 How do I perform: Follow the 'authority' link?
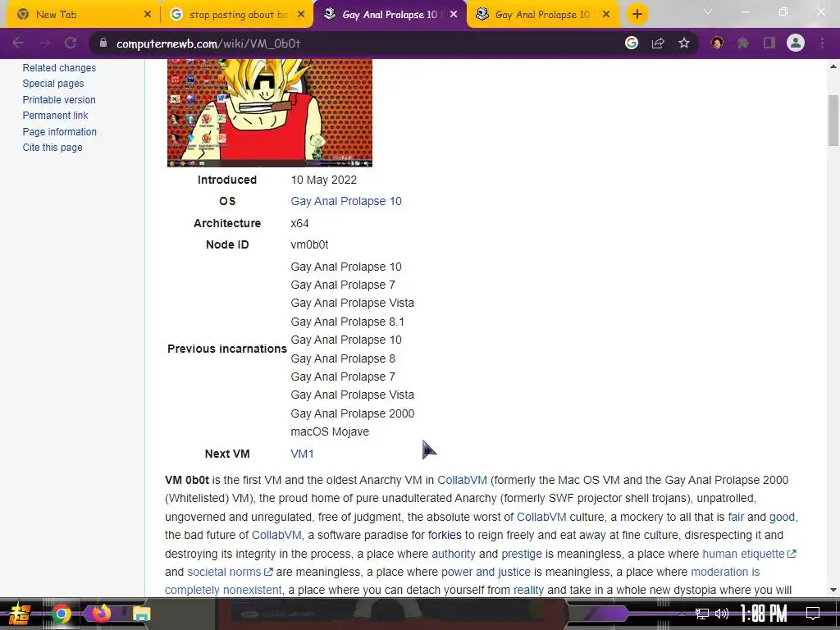(x=453, y=554)
